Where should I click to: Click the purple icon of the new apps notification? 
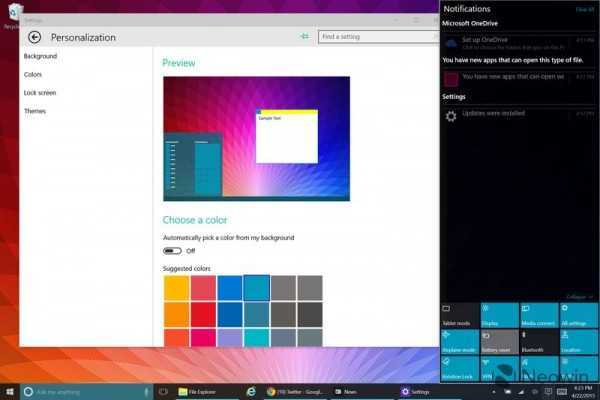pyautogui.click(x=451, y=79)
